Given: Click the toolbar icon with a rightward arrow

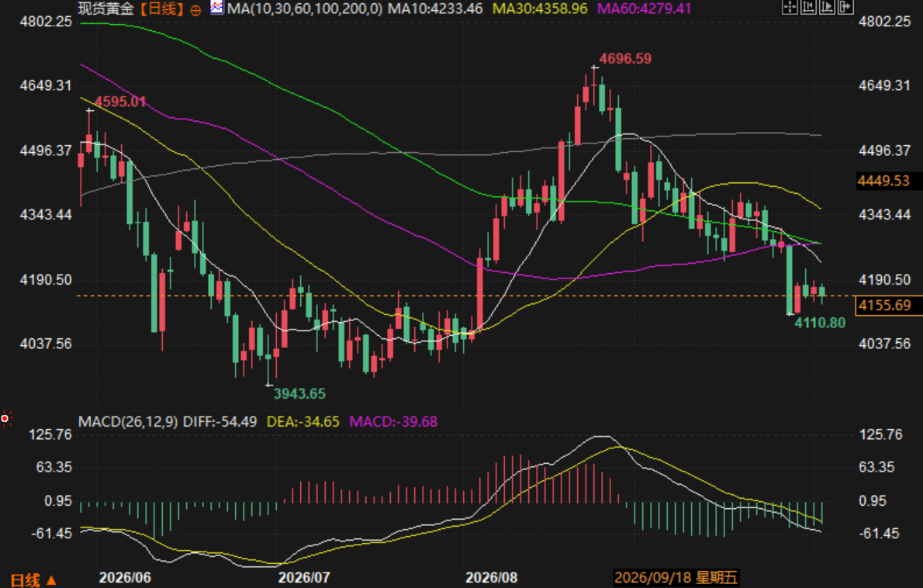Looking at the screenshot, I should pos(846,7).
